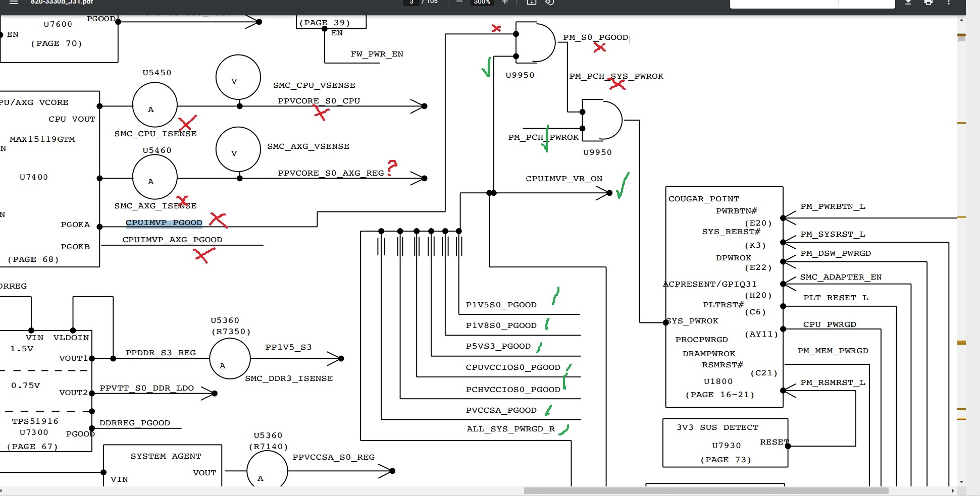Click the horizontal scrollbar right arrow
The image size is (980, 496).
tap(953, 490)
